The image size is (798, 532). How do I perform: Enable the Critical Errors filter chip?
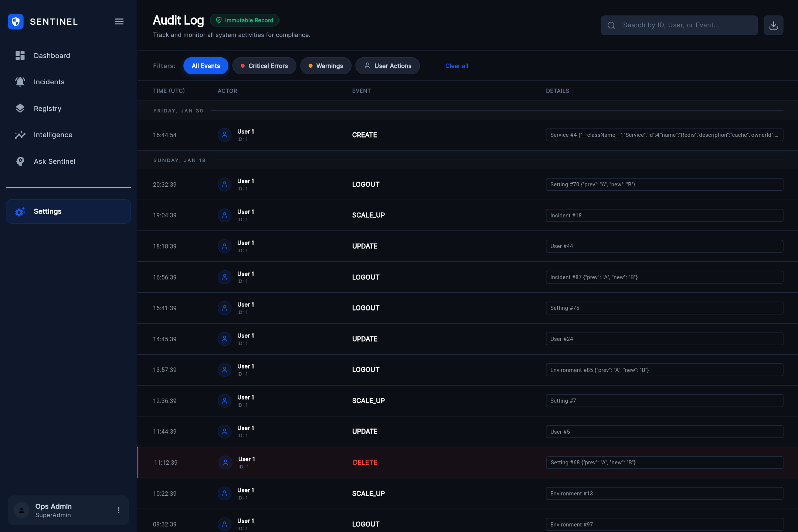click(x=264, y=66)
